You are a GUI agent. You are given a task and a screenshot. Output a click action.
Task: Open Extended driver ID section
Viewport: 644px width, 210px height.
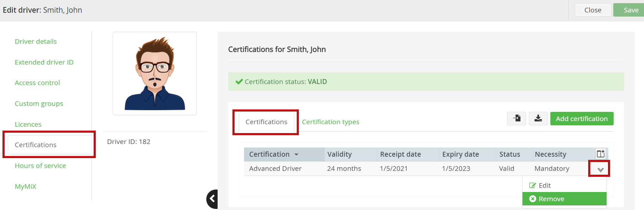[x=44, y=62]
